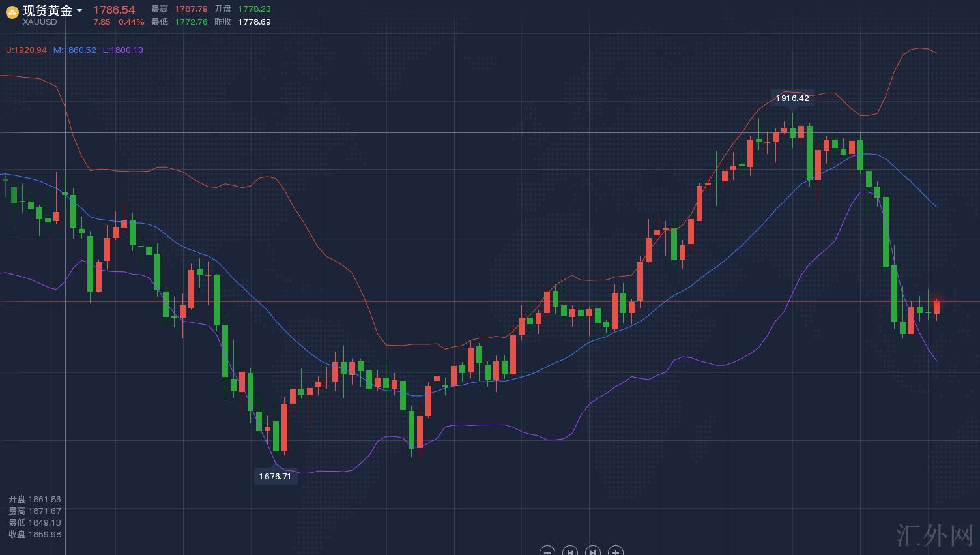Screen dimensions: 980x555
Task: Click the 汇外网 watermark logo
Action: click(x=934, y=535)
